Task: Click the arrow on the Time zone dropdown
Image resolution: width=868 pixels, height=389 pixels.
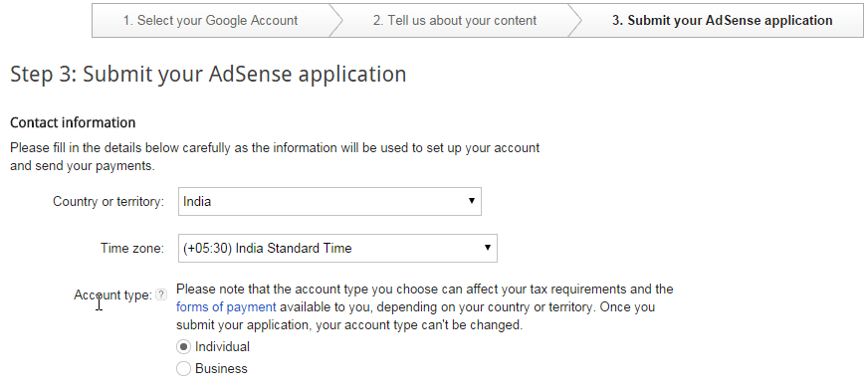Action: click(x=487, y=248)
